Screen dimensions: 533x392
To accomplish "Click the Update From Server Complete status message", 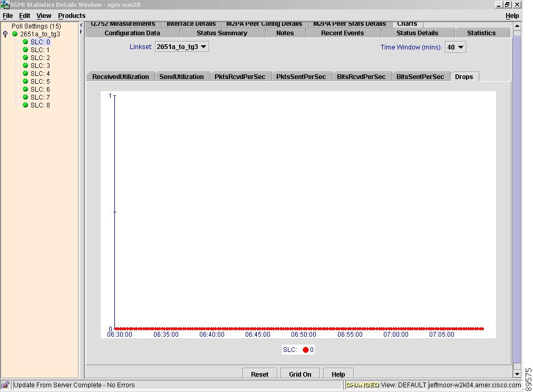I will (x=74, y=385).
